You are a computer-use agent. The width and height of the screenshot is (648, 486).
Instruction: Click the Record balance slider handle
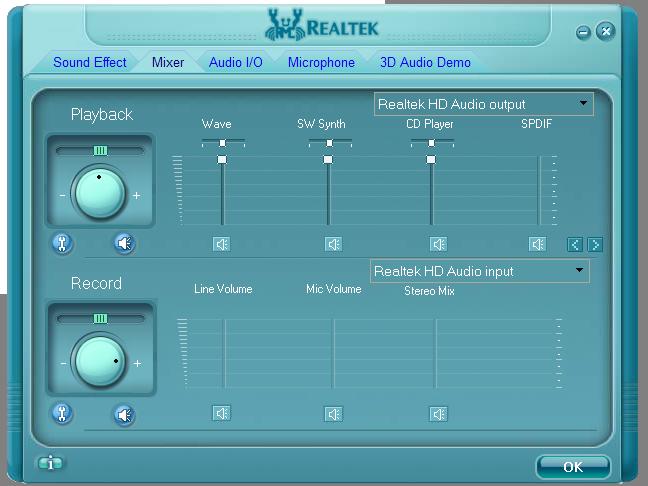pos(100,318)
